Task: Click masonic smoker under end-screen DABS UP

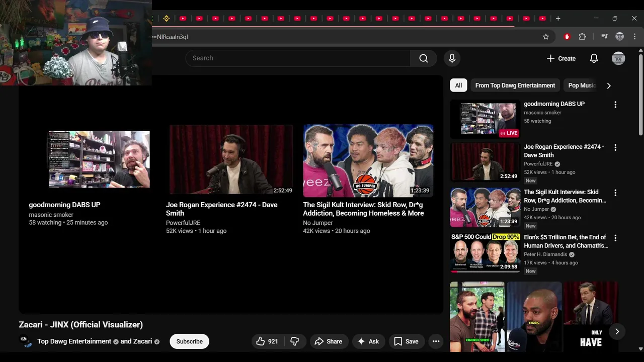Action: (51, 215)
